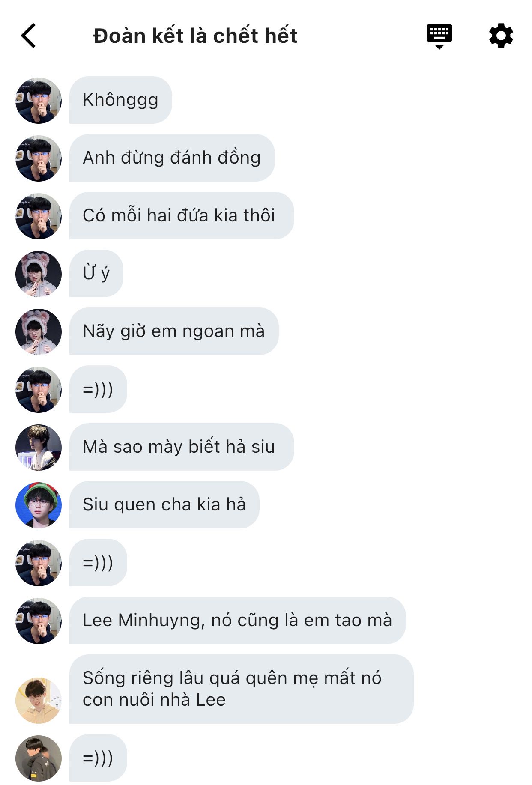This screenshot has width=532, height=785.
Task: Select the message Nãy giờ em ngoan mà
Action: point(174,331)
